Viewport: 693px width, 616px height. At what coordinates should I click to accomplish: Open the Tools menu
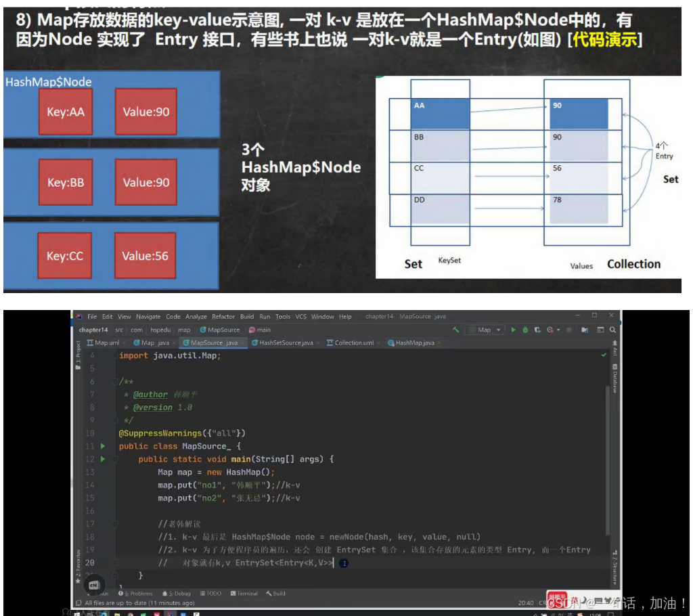point(282,317)
